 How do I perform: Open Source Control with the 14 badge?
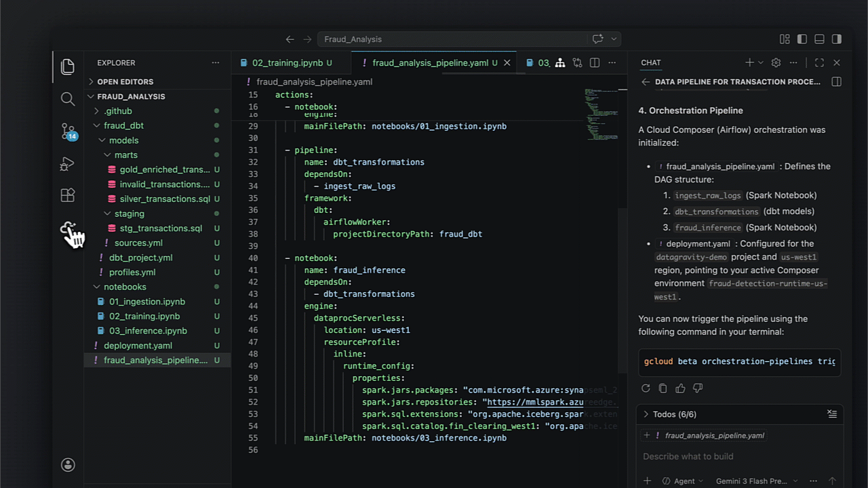(x=68, y=131)
